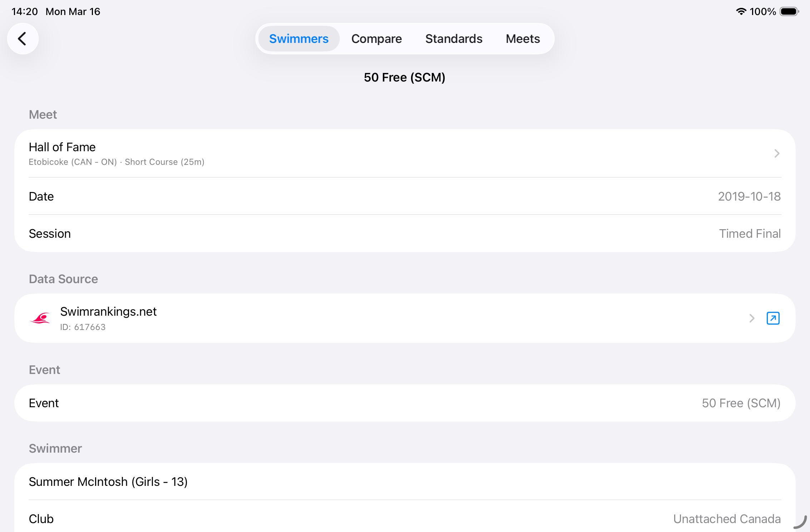Expand the Hall of Fame meet chevron
The height and width of the screenshot is (532, 810).
[x=776, y=154]
